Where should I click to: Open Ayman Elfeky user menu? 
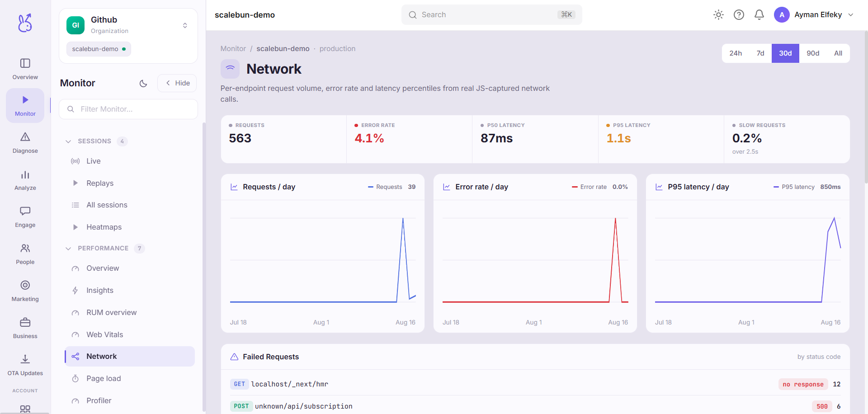[x=814, y=15]
